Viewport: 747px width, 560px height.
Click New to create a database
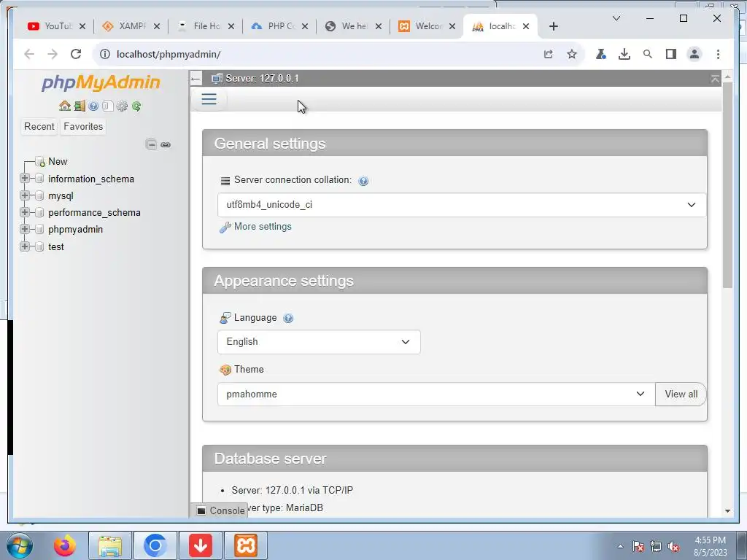point(58,161)
